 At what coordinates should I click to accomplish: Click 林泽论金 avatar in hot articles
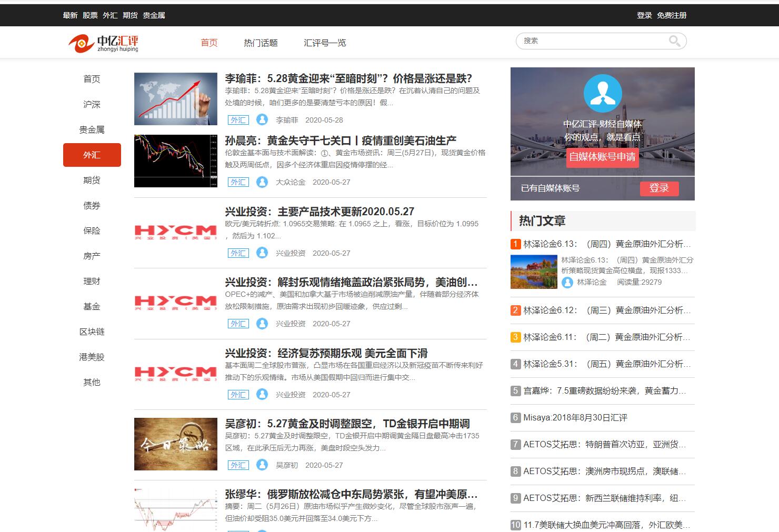567,282
